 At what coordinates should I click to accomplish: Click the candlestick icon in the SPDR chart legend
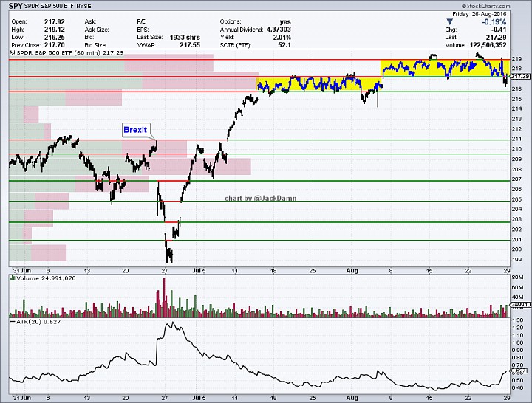(x=13, y=53)
